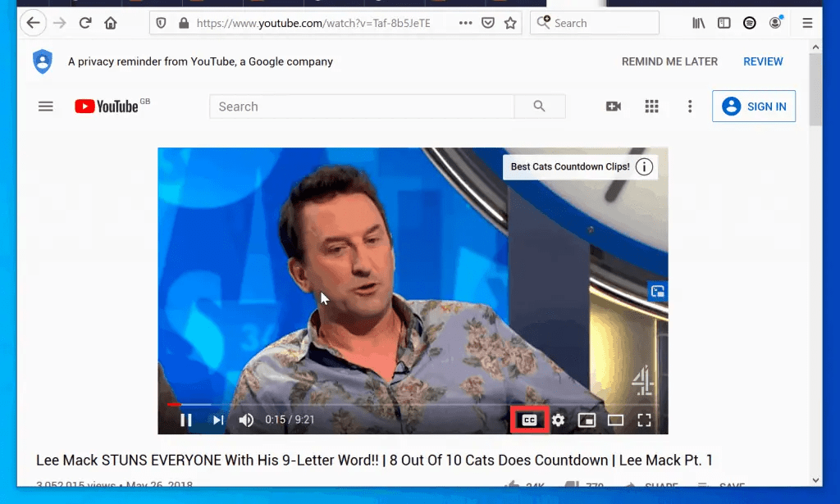Click the YouTube search field

pos(361,106)
